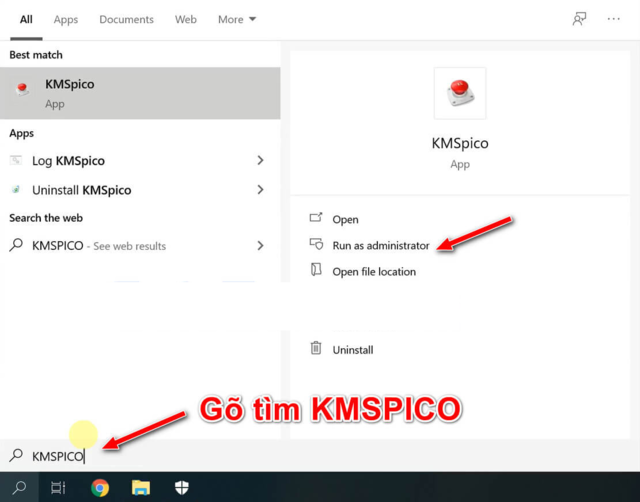Click the large KMSpico app icon in preview

(x=460, y=93)
